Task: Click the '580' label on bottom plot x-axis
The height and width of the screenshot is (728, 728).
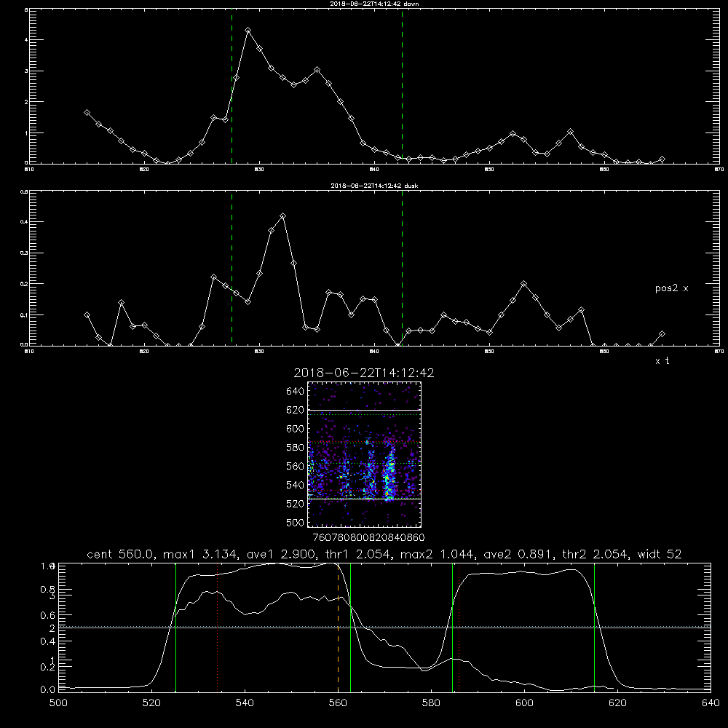Action: (x=431, y=703)
